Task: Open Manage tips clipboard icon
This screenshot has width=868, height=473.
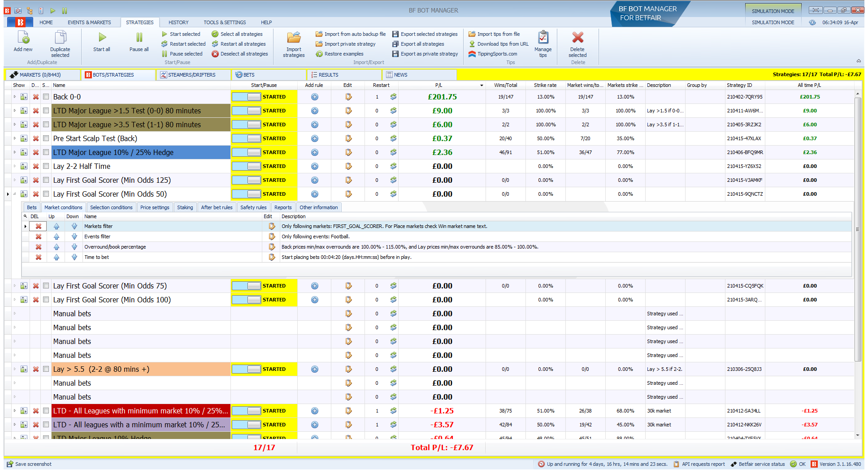Action: (x=543, y=38)
